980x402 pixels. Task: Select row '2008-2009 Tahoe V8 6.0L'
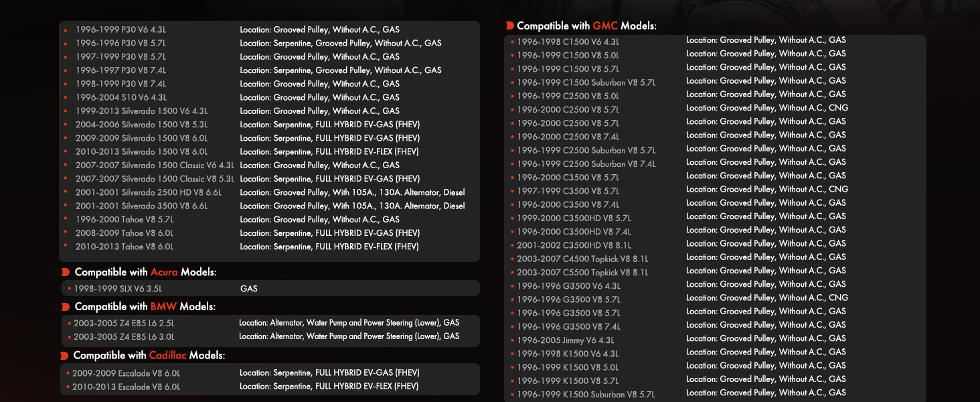(124, 233)
